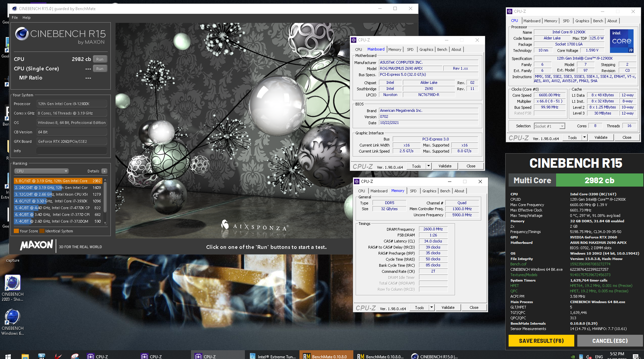Open Bench tab in top-right CPU-Z window
This screenshot has width=644, height=359.
pos(598,21)
